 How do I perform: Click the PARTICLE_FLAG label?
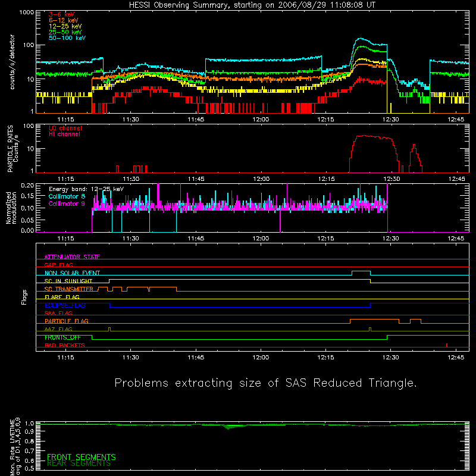pyautogui.click(x=66, y=321)
